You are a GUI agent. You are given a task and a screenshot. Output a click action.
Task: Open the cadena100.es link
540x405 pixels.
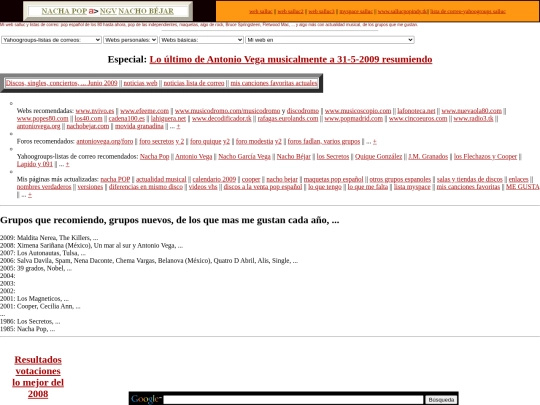(126, 118)
